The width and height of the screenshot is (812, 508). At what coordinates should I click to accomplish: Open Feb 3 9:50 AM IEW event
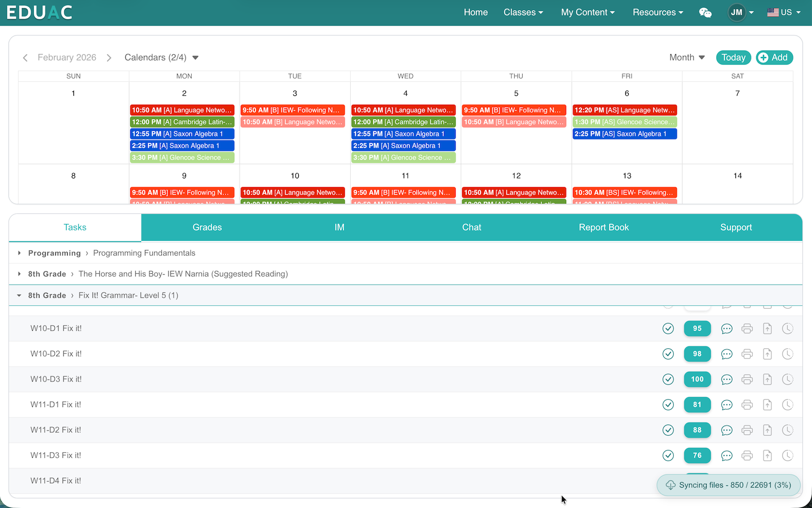tap(293, 110)
